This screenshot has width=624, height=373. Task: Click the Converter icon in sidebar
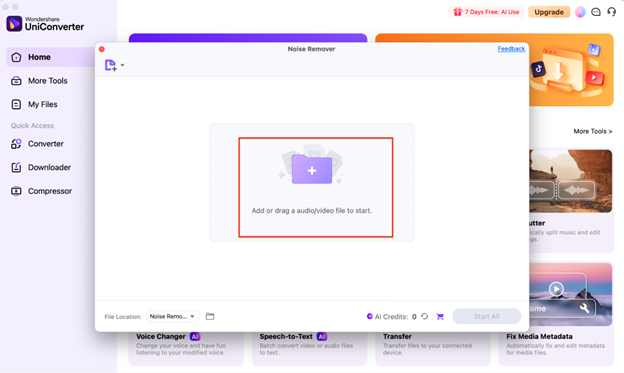[16, 144]
